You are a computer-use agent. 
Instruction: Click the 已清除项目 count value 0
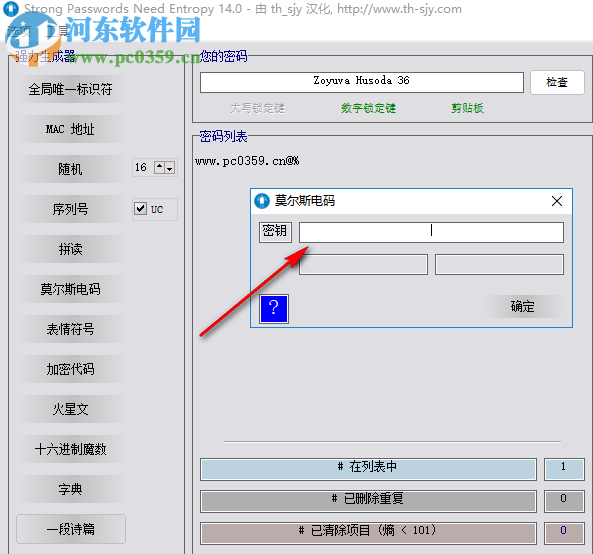pos(564,533)
